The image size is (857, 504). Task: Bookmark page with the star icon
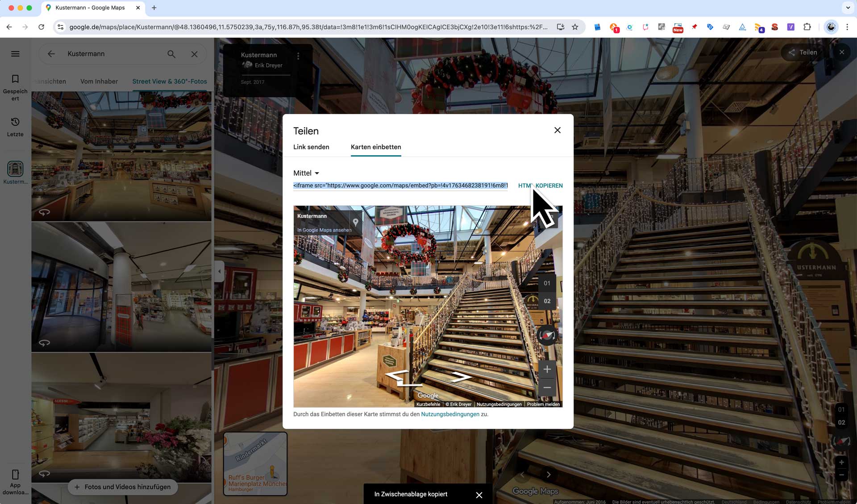(575, 27)
